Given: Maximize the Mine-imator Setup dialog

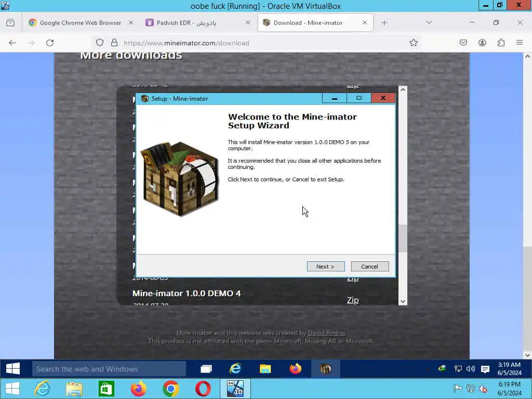Looking at the screenshot, I should click(x=359, y=98).
